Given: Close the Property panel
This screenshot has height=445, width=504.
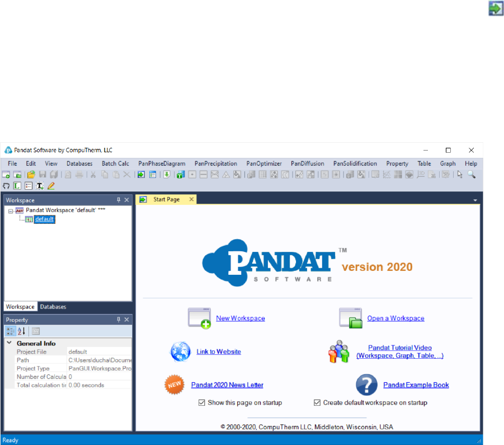Looking at the screenshot, I should [x=126, y=320].
